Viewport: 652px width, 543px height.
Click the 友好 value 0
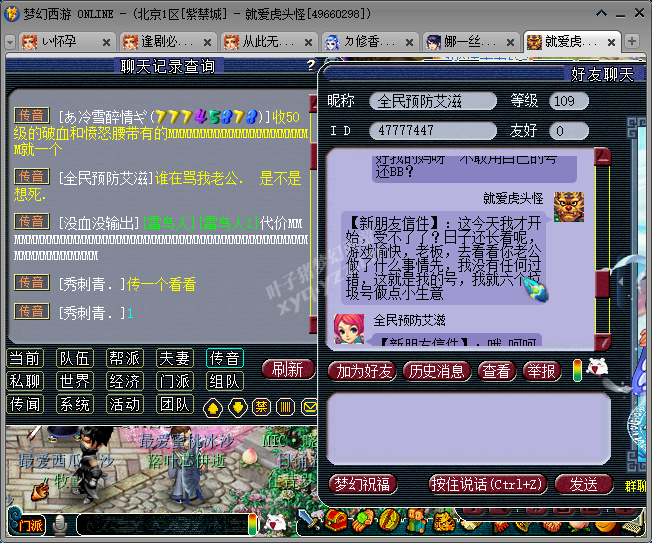(x=569, y=131)
